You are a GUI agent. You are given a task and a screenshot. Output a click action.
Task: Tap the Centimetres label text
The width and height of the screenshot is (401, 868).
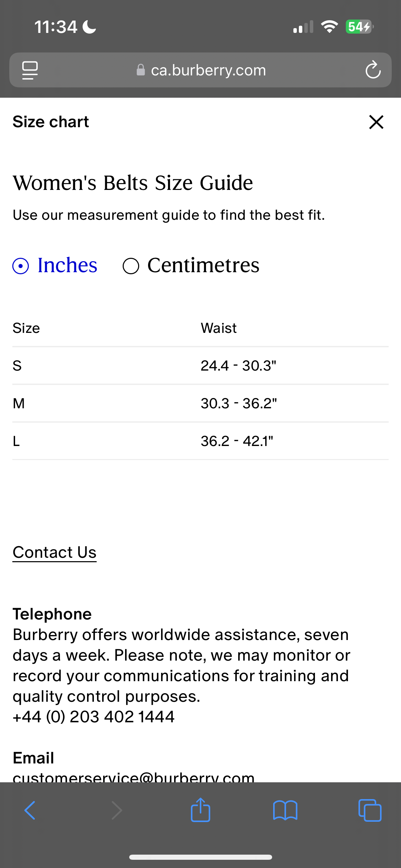(x=203, y=265)
